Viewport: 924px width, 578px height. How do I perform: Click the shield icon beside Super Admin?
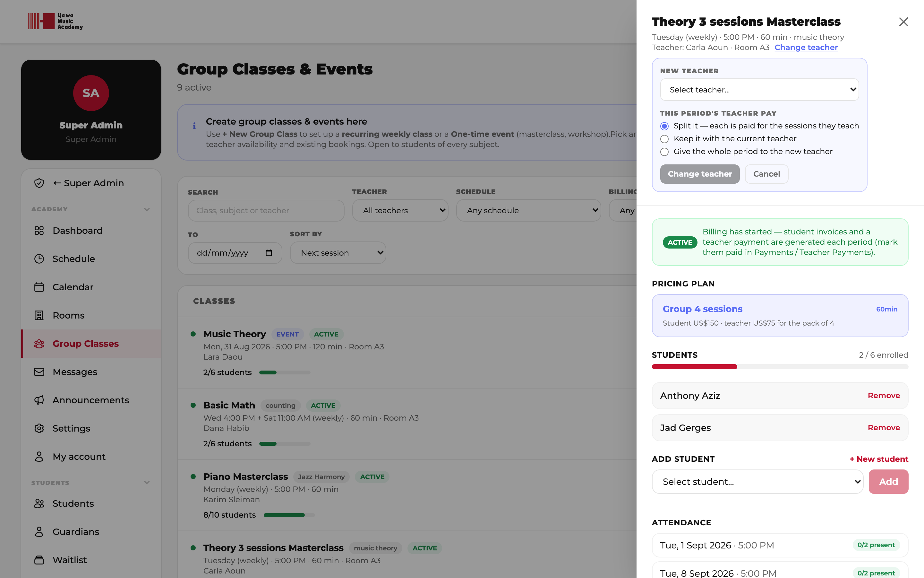click(39, 183)
